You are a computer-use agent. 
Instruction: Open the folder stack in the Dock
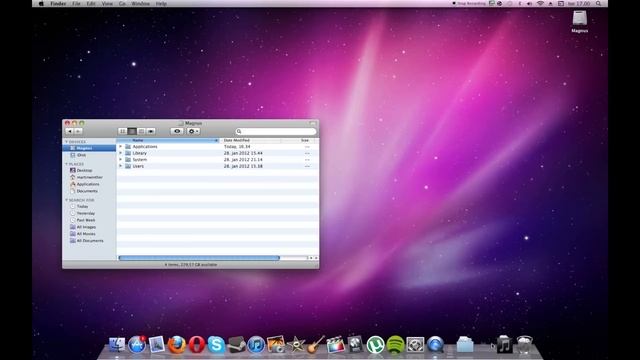465,345
